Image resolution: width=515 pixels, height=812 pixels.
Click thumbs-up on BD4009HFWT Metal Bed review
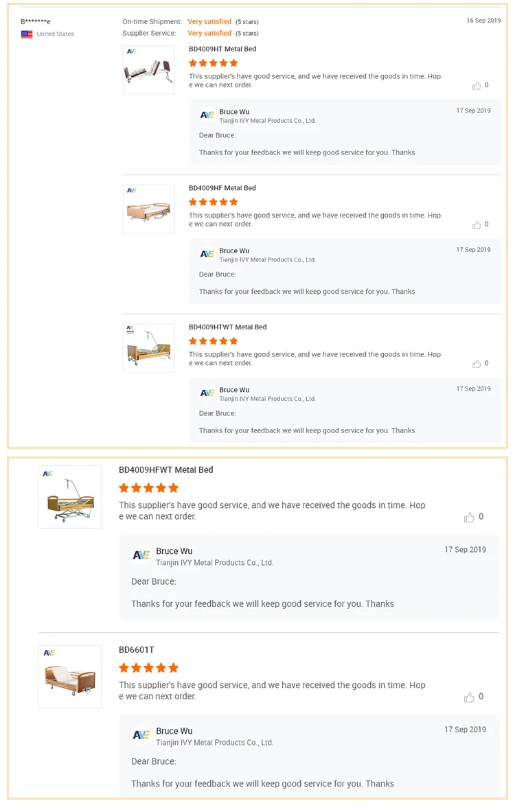coord(469,518)
